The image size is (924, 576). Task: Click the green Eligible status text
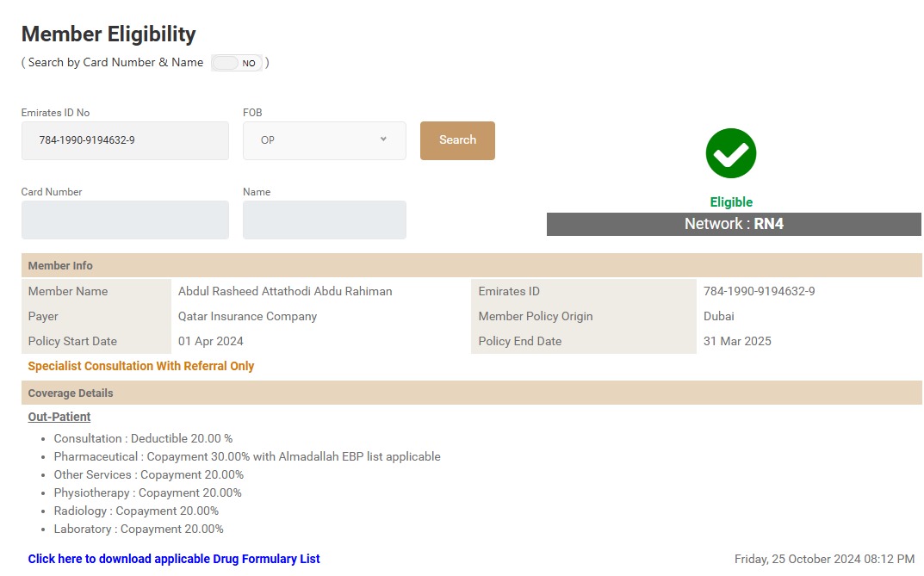[x=731, y=202]
